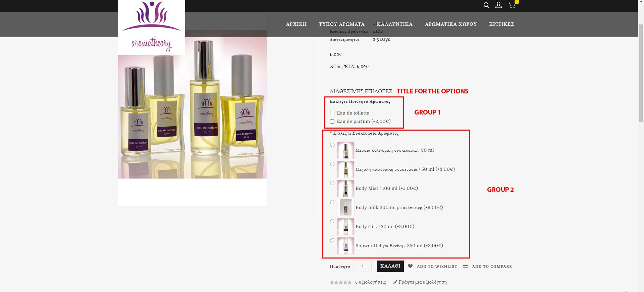Click the ADD TO COMPARE link
This screenshot has width=644, height=292.
(x=492, y=267)
